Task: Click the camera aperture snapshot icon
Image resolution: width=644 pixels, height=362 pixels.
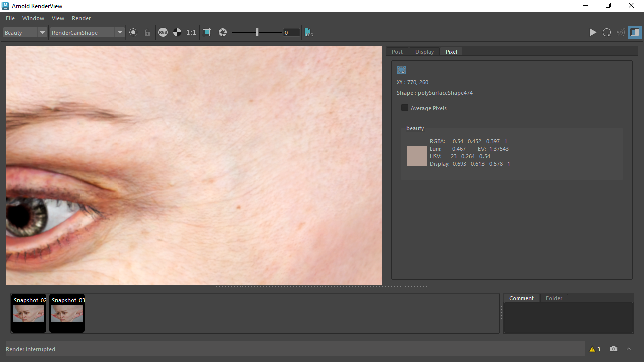Action: point(223,32)
